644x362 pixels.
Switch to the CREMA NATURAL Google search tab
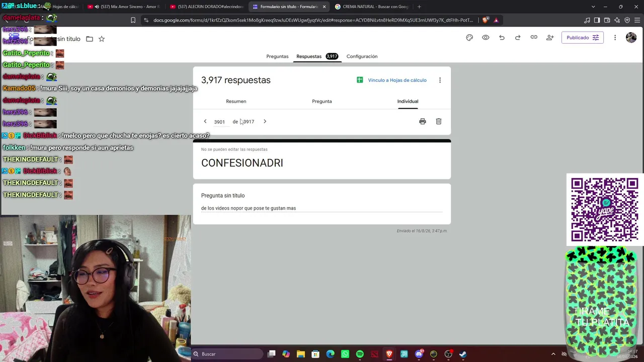(371, 7)
